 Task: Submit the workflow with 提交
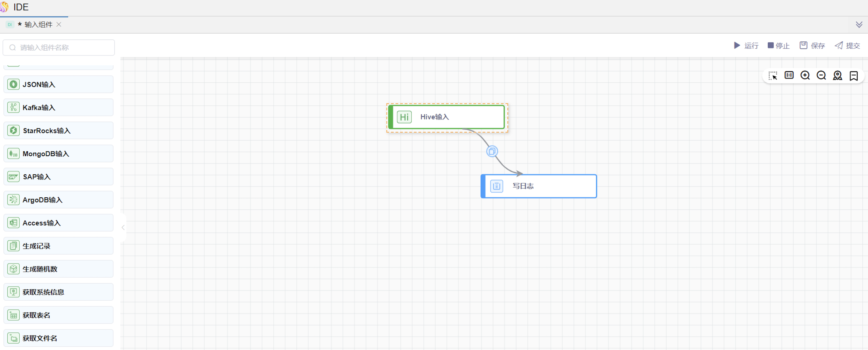pos(847,45)
